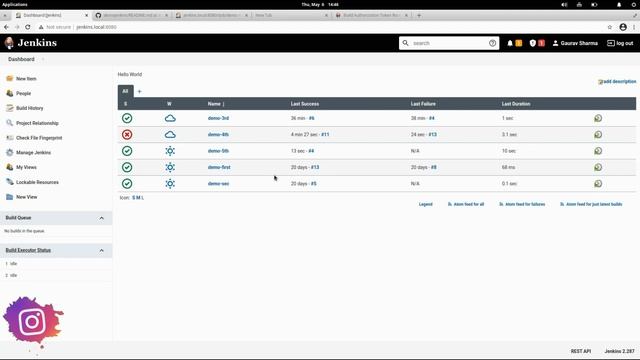640x360 pixels.
Task: Sort by weather column W
Action: point(169,104)
